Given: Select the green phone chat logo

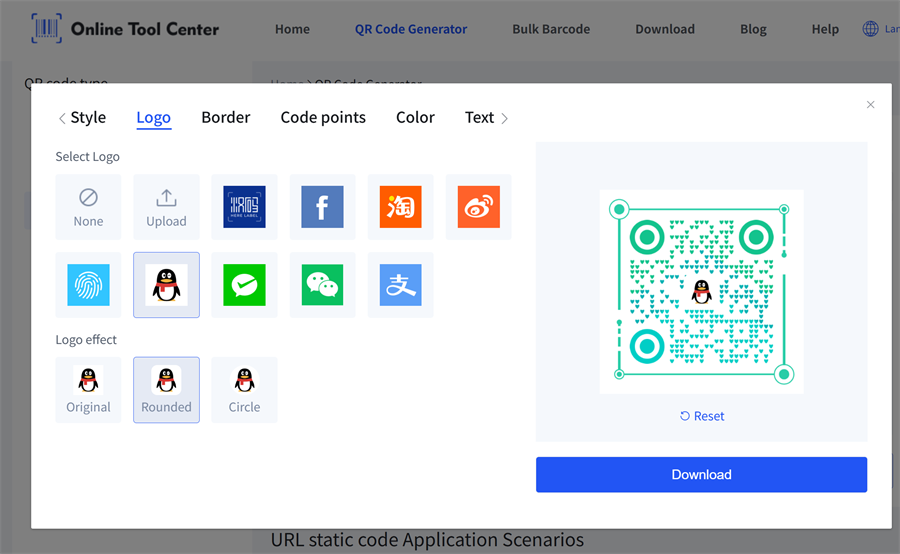Looking at the screenshot, I should [x=244, y=285].
